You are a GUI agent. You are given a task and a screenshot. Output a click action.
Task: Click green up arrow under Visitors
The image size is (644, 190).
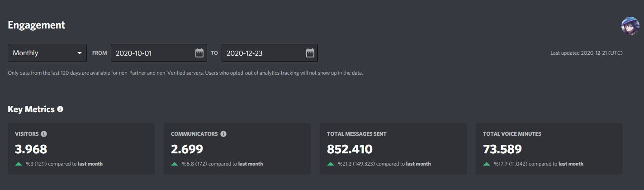(x=19, y=164)
